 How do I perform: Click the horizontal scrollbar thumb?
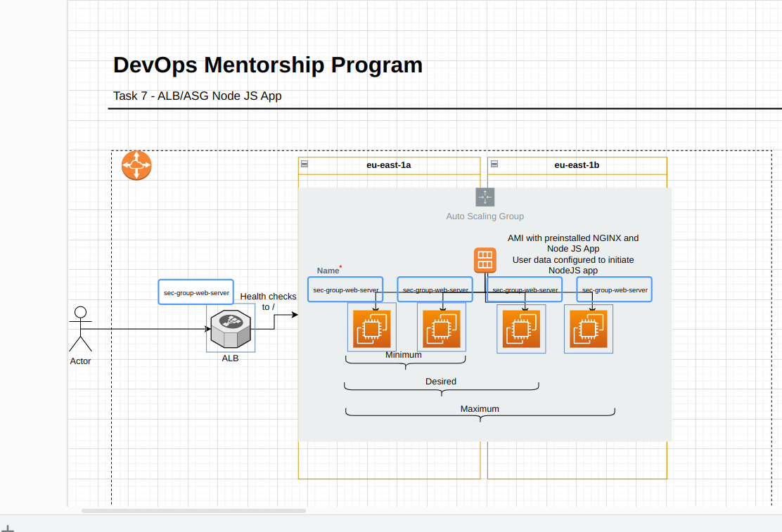point(193,510)
